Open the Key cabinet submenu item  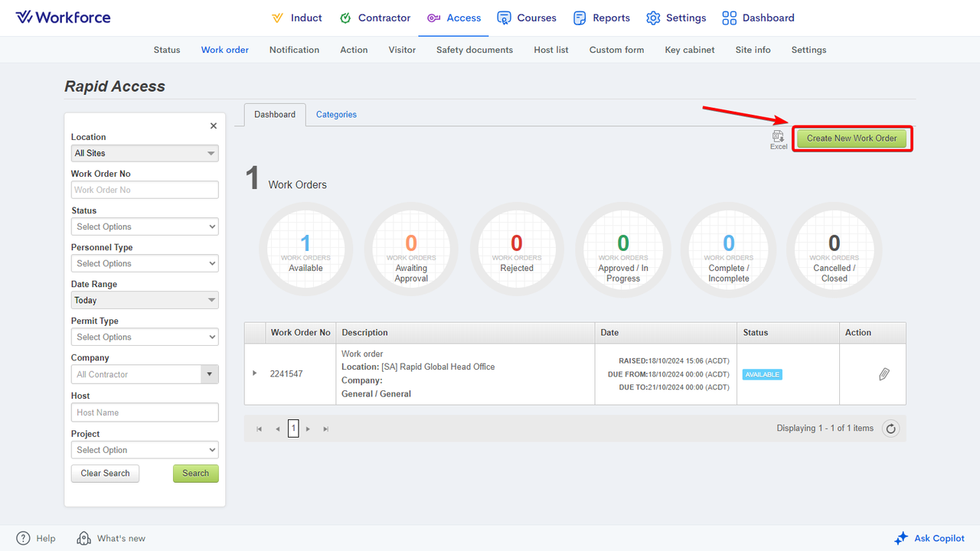[x=690, y=50]
